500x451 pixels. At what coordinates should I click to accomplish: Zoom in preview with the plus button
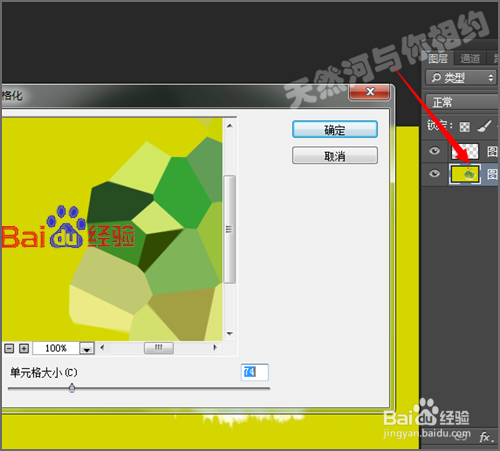pyautogui.click(x=24, y=349)
